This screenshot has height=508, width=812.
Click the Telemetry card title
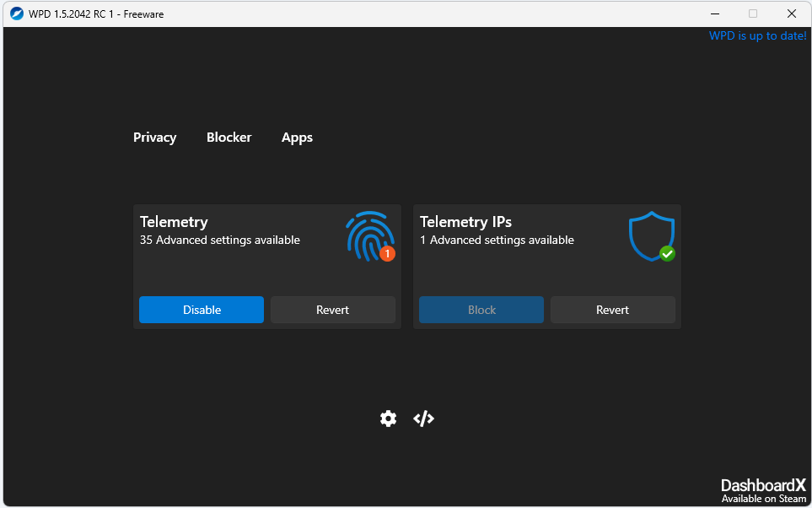174,221
